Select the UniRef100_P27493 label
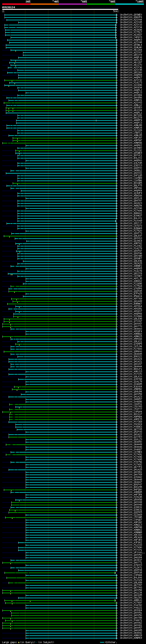 (x=131, y=349)
